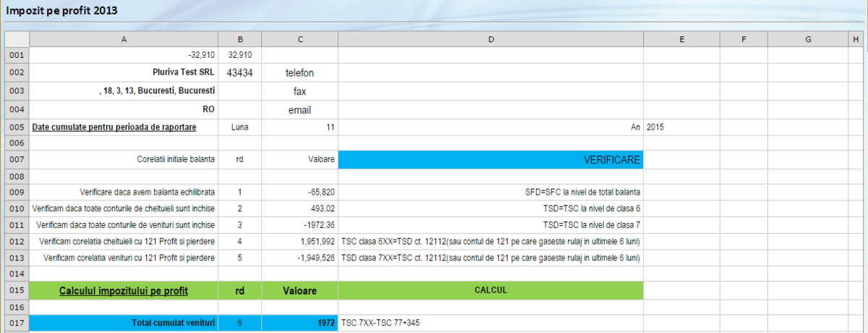Screen dimensions: 868x333
Task: Click column H header
Action: tap(855, 39)
